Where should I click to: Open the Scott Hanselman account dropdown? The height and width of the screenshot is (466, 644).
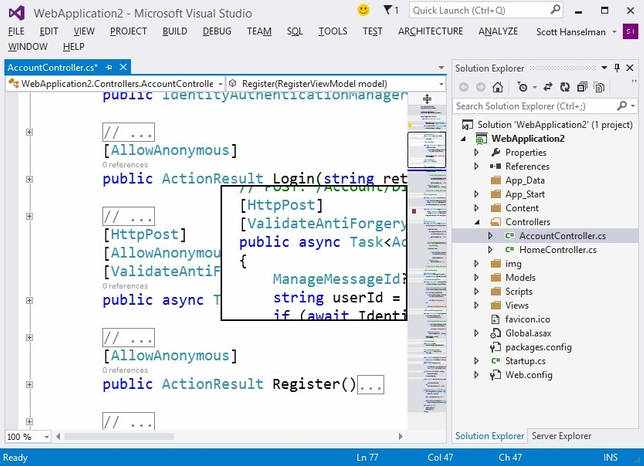[x=614, y=32]
